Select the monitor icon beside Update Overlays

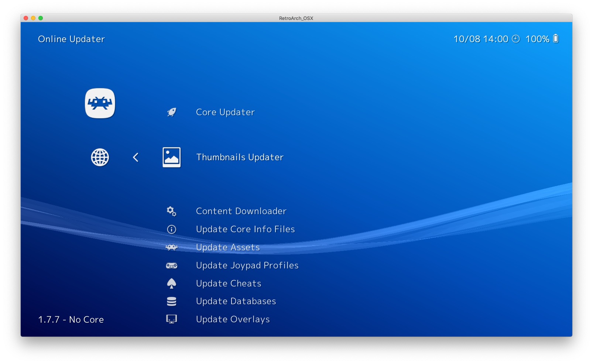tap(172, 319)
